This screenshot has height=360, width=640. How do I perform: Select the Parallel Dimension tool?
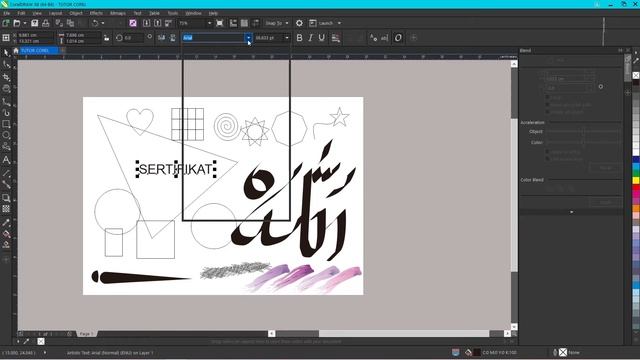click(6, 173)
